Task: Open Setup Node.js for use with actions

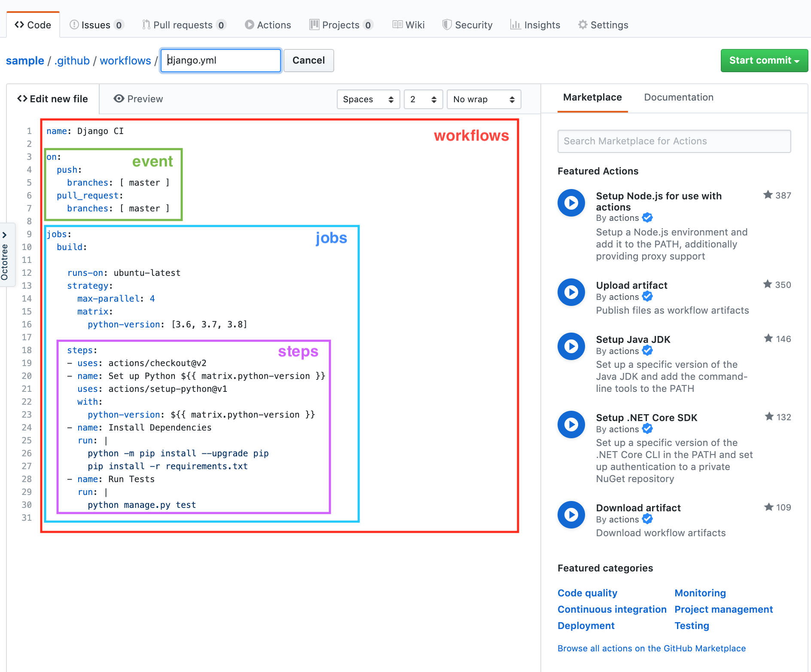Action: [x=659, y=201]
